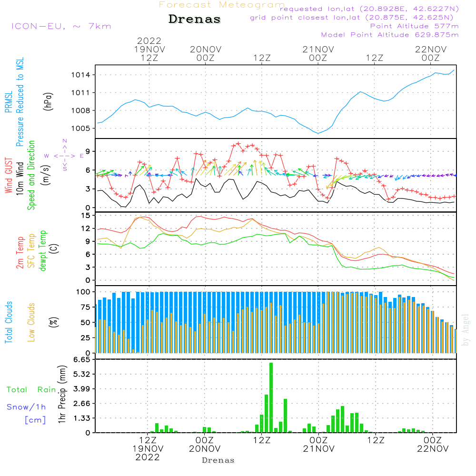Click the 22NOV 00Z bottom axis marker
This screenshot has width=476, height=476.
432,444
